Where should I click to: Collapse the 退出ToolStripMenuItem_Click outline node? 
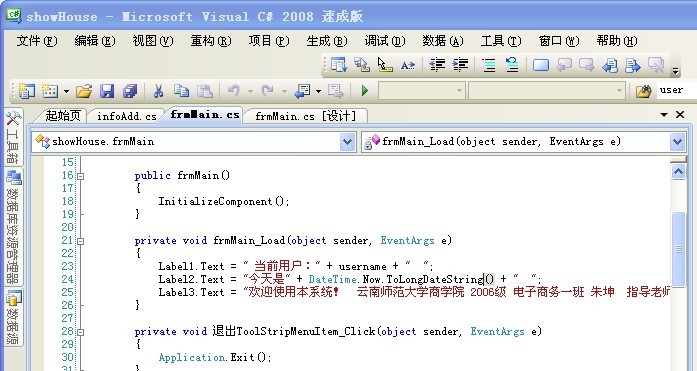(81, 332)
